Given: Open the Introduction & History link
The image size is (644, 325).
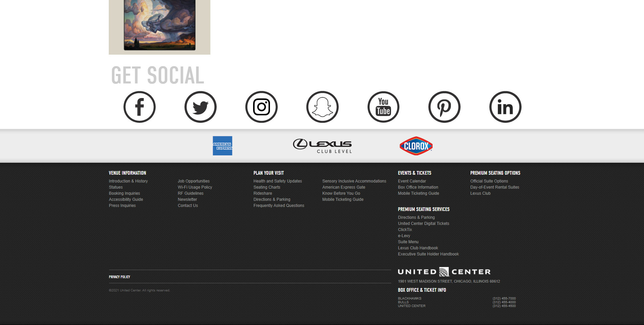Looking at the screenshot, I should pyautogui.click(x=128, y=181).
